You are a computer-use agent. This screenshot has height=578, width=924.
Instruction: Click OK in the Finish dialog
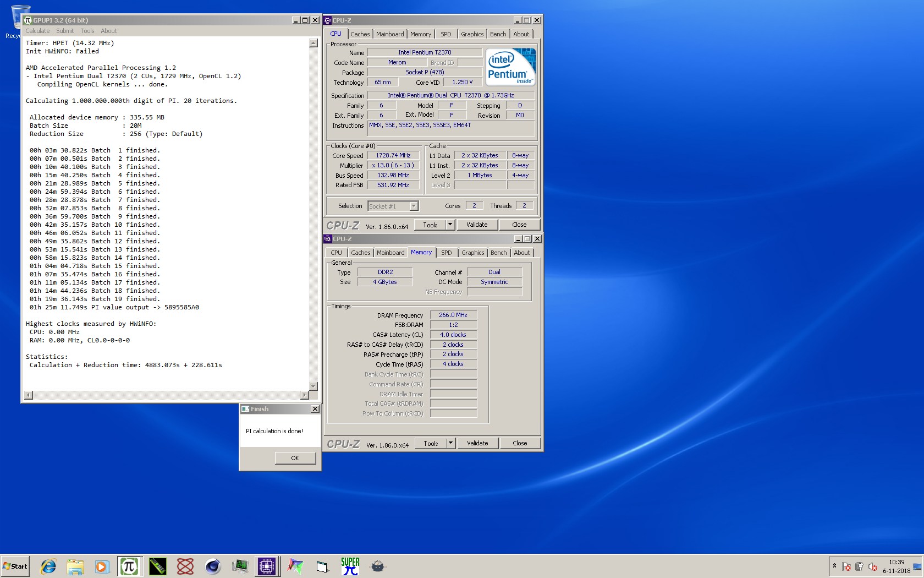tap(295, 458)
